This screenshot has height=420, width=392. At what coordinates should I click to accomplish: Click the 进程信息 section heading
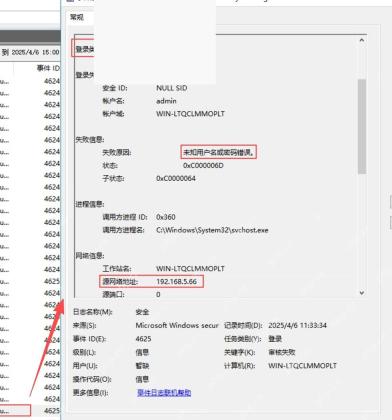pyautogui.click(x=90, y=204)
